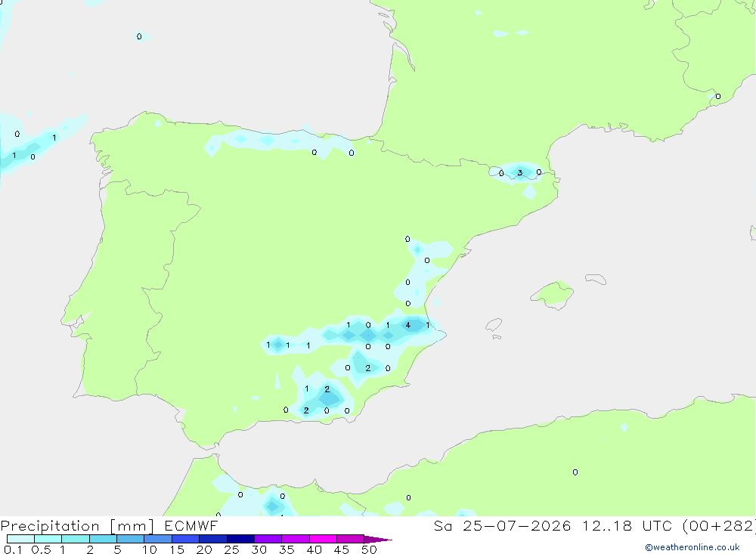Click the legend label "40"
756x554 pixels.
314,549
